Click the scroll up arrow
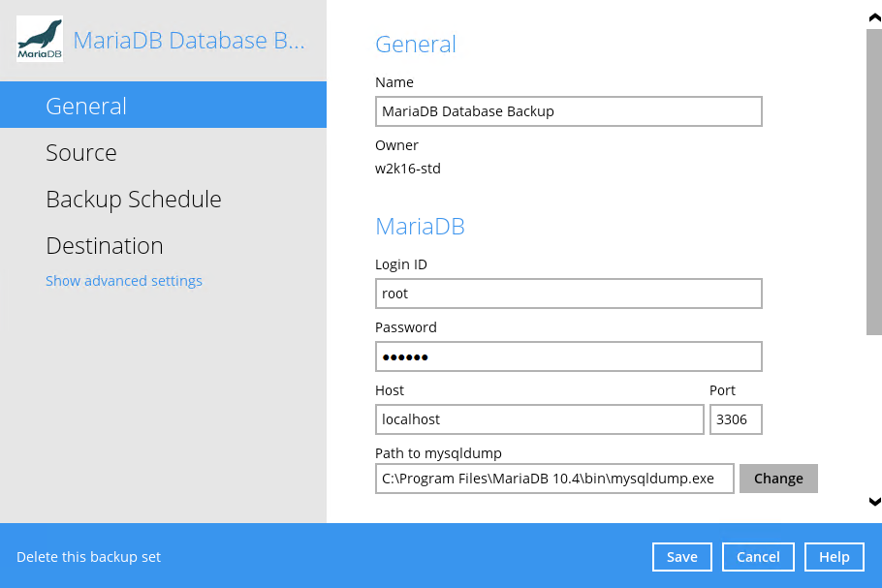The height and width of the screenshot is (588, 882). [874, 17]
